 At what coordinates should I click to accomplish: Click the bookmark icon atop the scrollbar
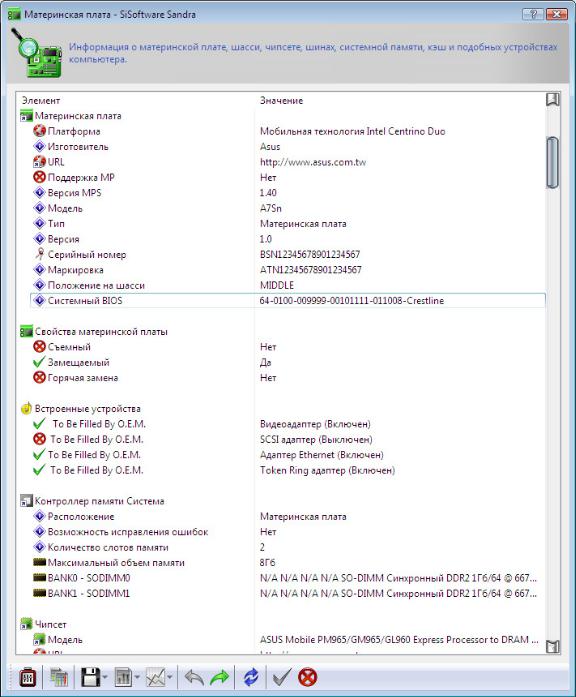pyautogui.click(x=552, y=100)
